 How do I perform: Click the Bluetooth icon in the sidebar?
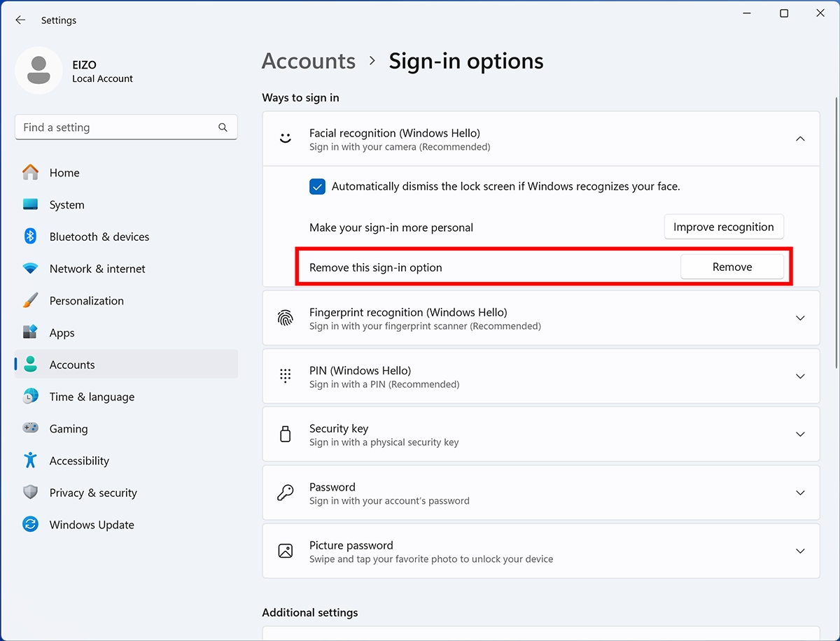30,237
